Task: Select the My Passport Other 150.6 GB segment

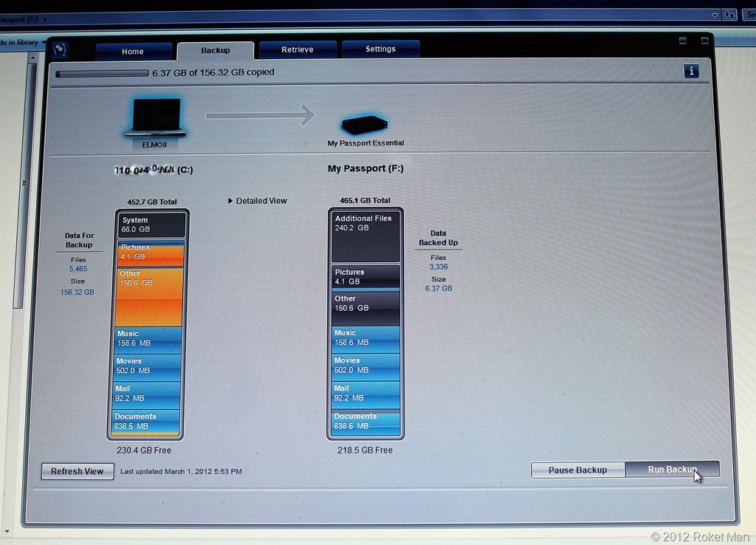Action: pos(365,308)
